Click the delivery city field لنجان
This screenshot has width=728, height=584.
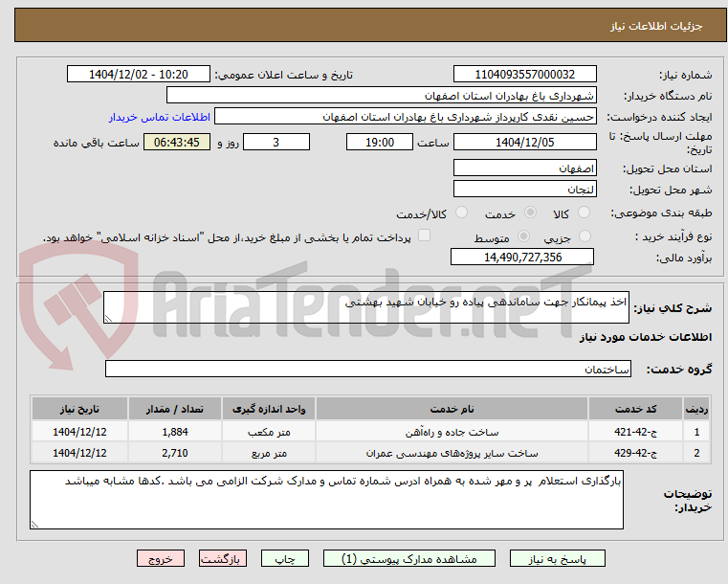[524, 190]
